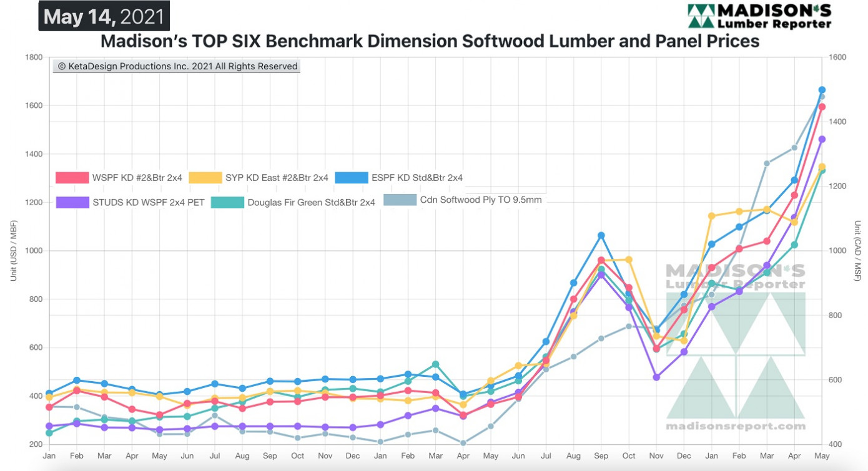Click the 'Unit (USD / MBF)' axis title

13,251
